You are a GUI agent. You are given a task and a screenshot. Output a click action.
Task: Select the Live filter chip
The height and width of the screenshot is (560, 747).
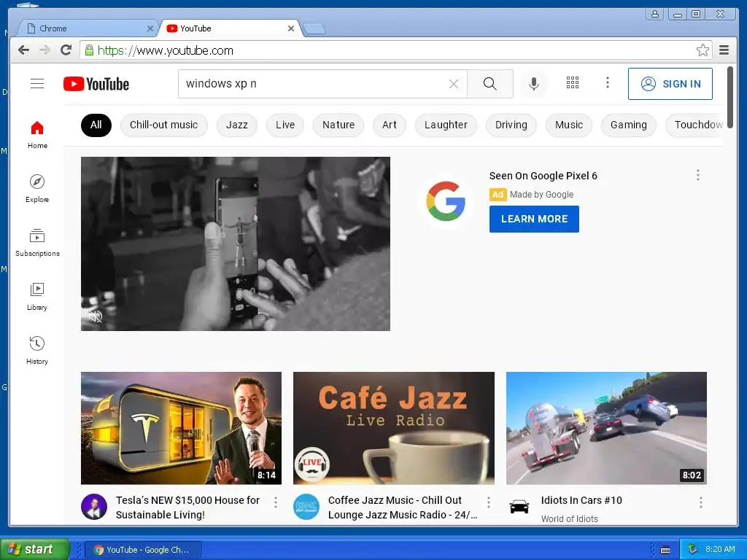285,125
